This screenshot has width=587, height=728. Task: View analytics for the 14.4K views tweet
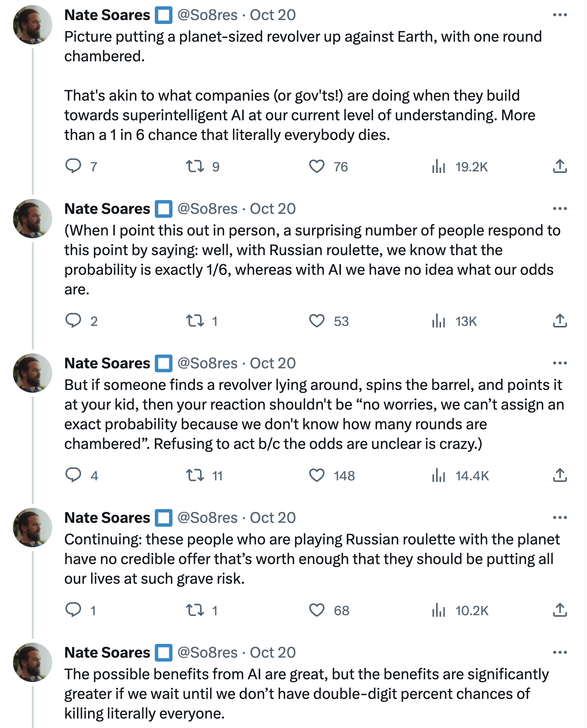[438, 476]
